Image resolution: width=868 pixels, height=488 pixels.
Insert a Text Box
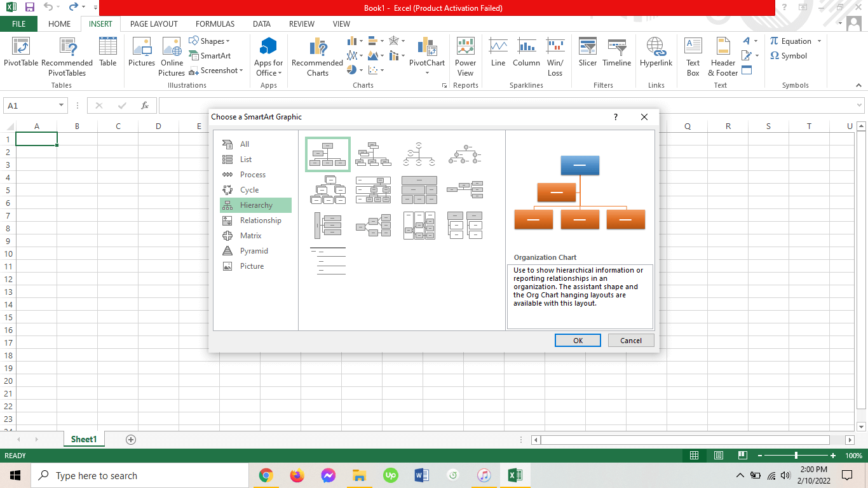pyautogui.click(x=693, y=57)
